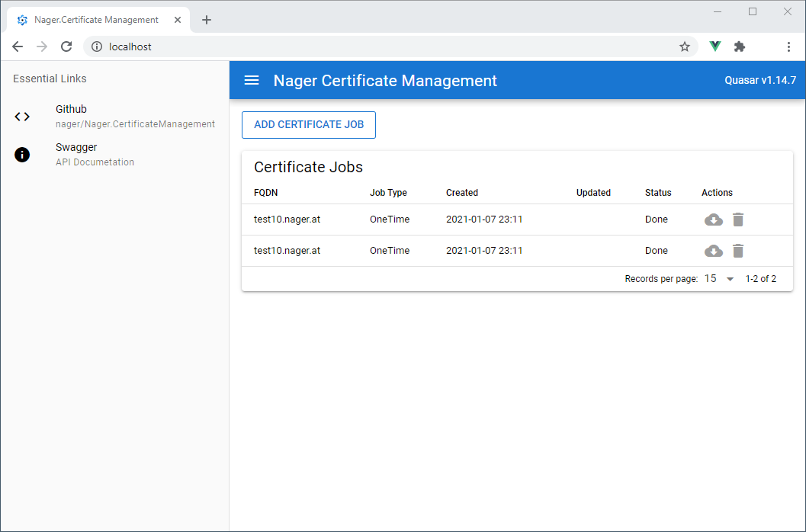
Task: View site information for localhost
Action: tap(97, 46)
